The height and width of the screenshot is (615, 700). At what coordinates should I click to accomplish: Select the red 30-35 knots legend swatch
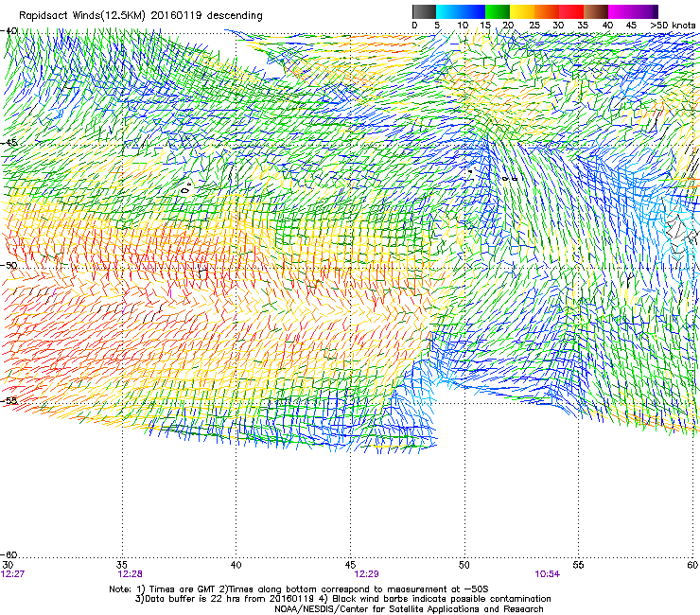[571, 11]
